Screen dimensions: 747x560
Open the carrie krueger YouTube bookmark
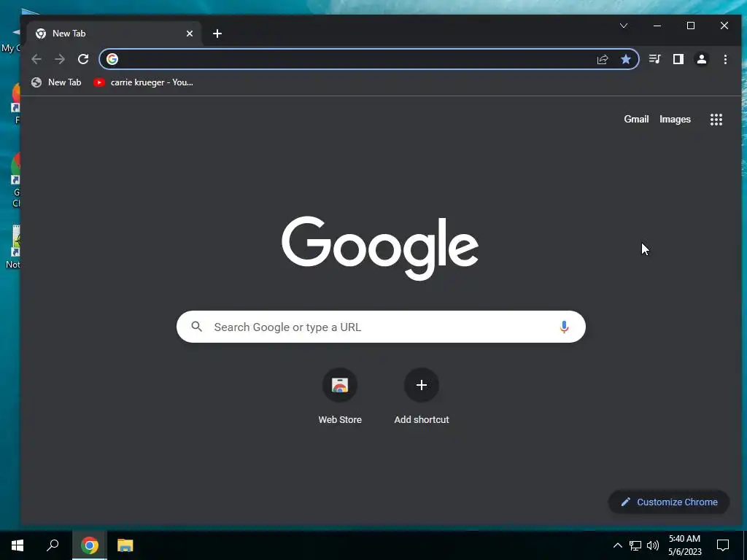click(144, 82)
